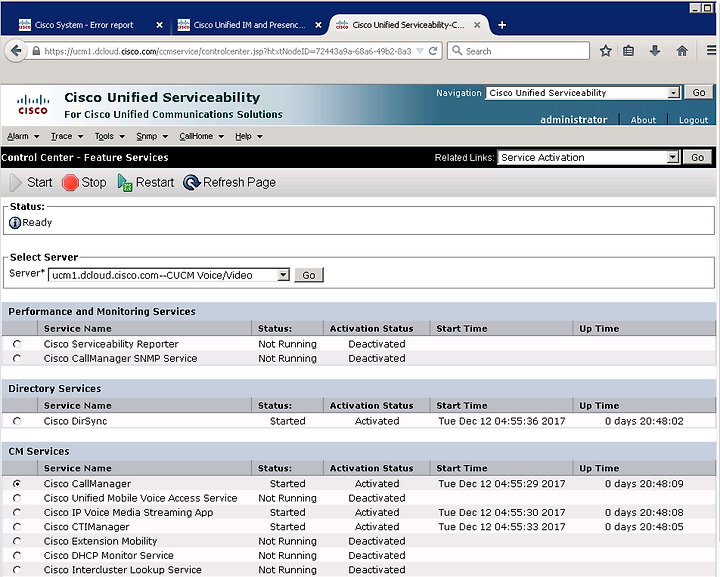Expand the Help menu

[x=248, y=136]
